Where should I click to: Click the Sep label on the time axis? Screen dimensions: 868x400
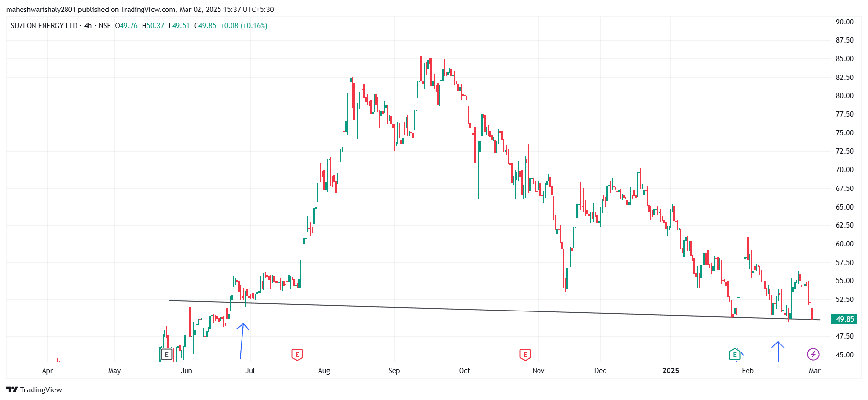tap(394, 371)
